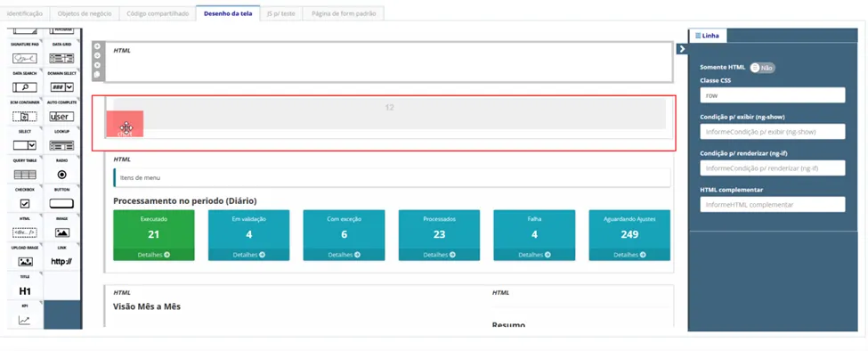Click Detalhes on Executado card

[154, 255]
